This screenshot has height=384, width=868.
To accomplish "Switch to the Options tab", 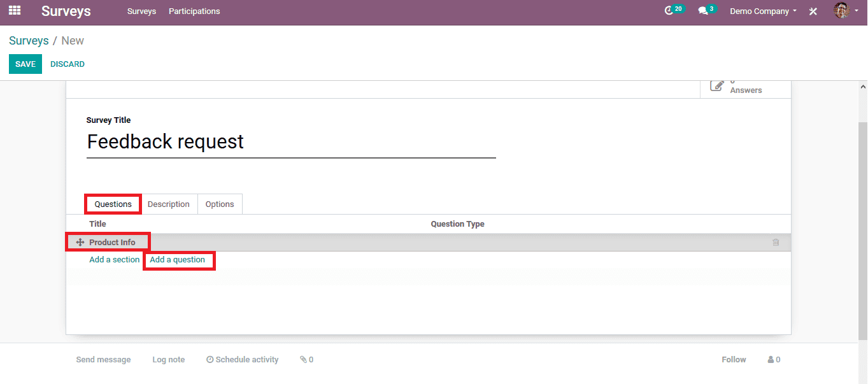I will pyautogui.click(x=220, y=204).
